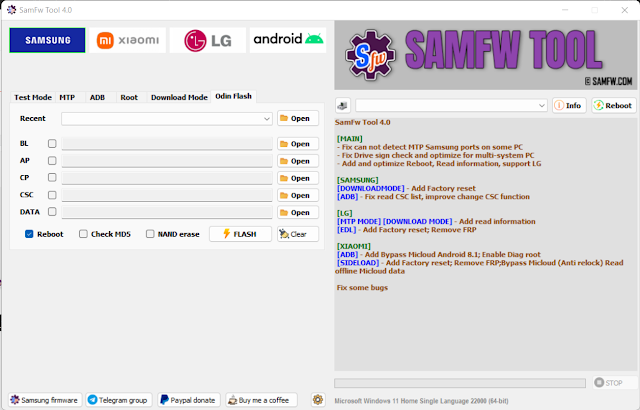Click the CP file path field
This screenshot has height=410, width=640.
pyautogui.click(x=167, y=178)
